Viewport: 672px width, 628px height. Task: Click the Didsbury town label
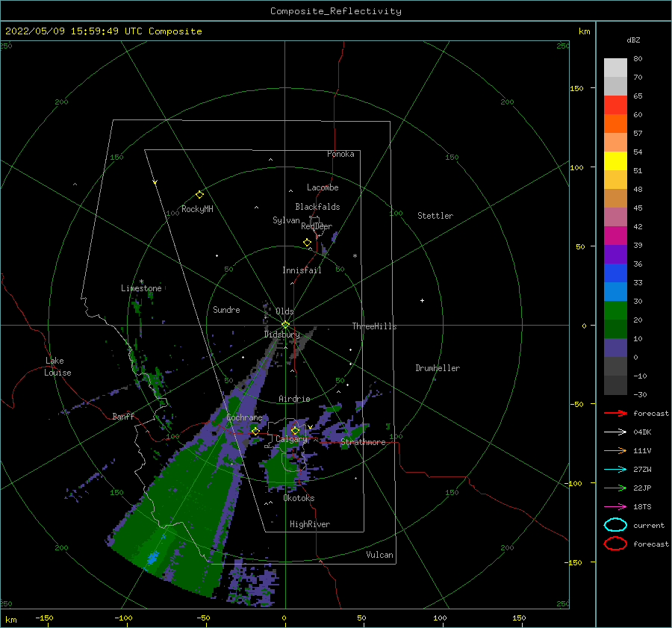pyautogui.click(x=282, y=335)
